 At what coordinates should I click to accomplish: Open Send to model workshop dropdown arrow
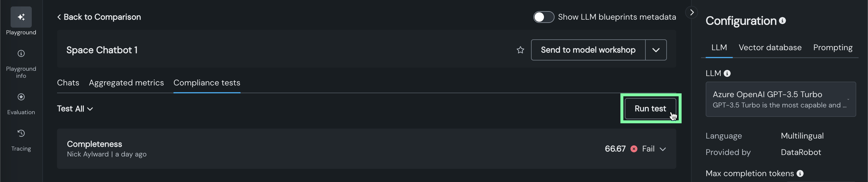[656, 50]
